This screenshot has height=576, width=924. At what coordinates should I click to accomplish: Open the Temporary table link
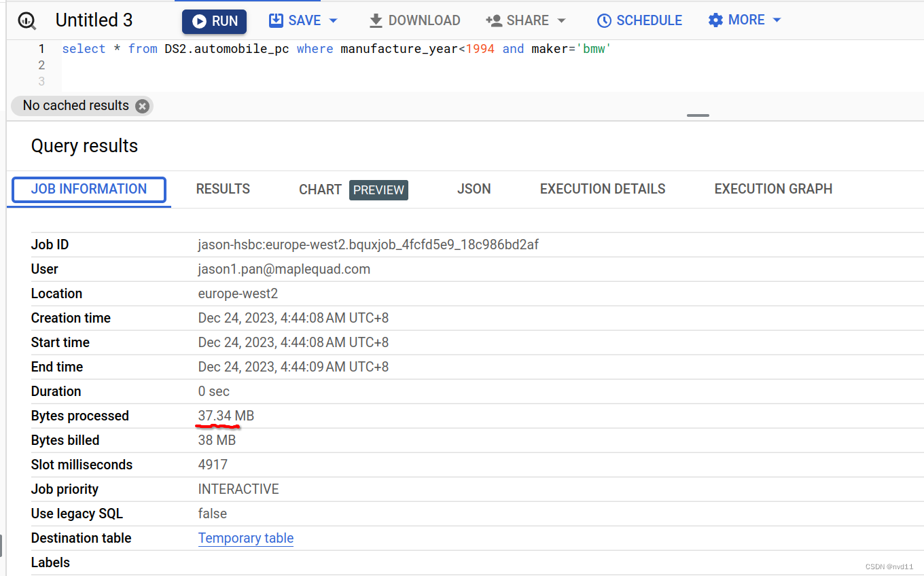pyautogui.click(x=246, y=538)
